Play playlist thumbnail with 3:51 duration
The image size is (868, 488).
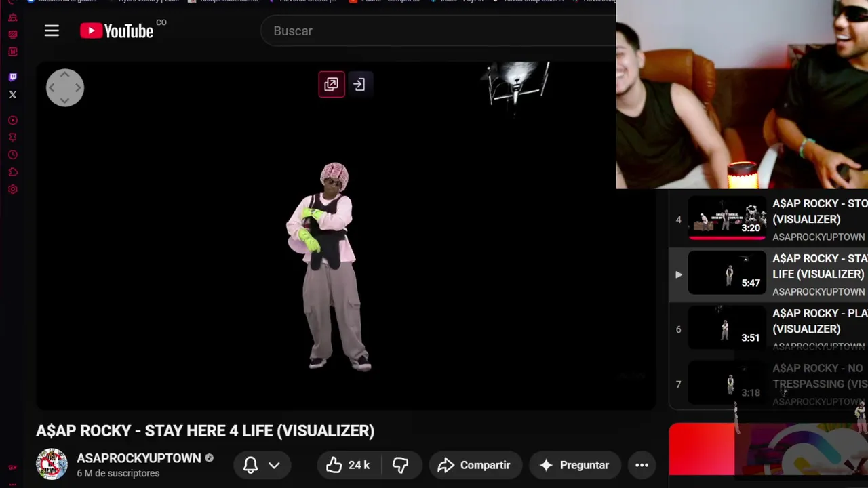(727, 329)
